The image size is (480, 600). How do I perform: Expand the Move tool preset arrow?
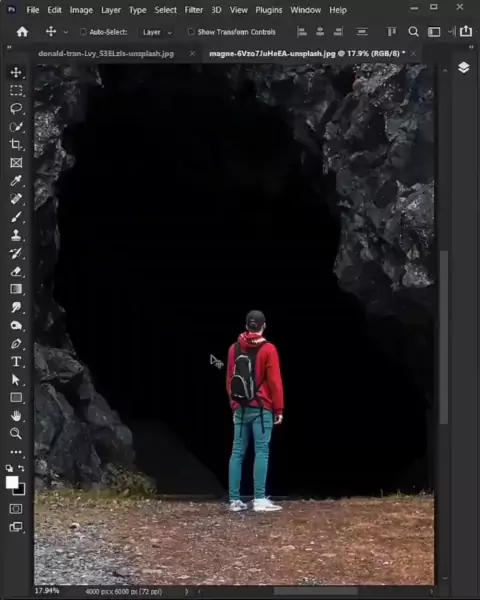(x=66, y=32)
